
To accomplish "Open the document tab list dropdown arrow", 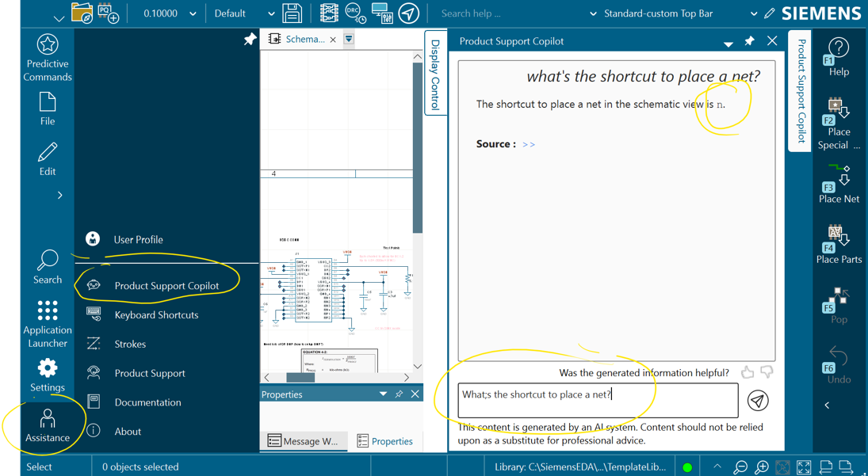I will [349, 40].
